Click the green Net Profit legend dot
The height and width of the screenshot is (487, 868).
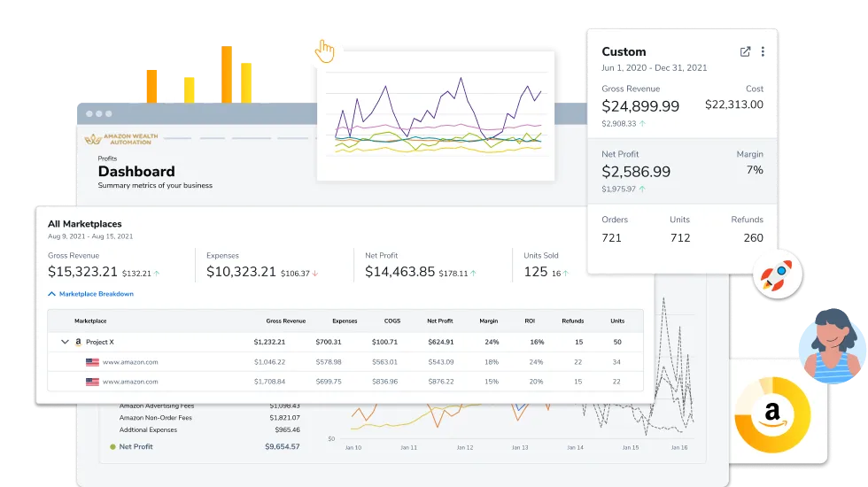tap(113, 446)
